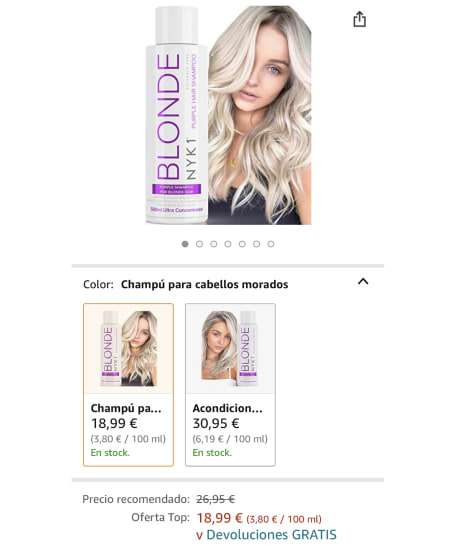Click the Color selection label heading
475x560 pixels.
(186, 284)
